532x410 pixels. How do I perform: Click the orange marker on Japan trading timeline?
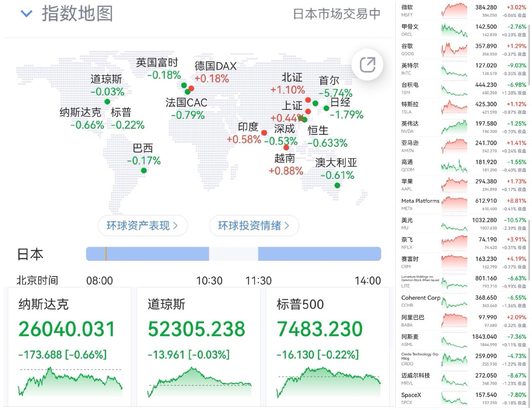click(x=106, y=254)
